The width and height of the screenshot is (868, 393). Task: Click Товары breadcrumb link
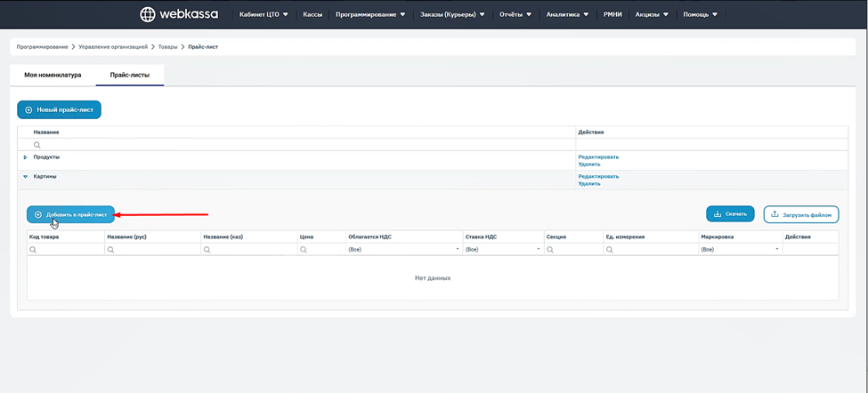point(168,47)
